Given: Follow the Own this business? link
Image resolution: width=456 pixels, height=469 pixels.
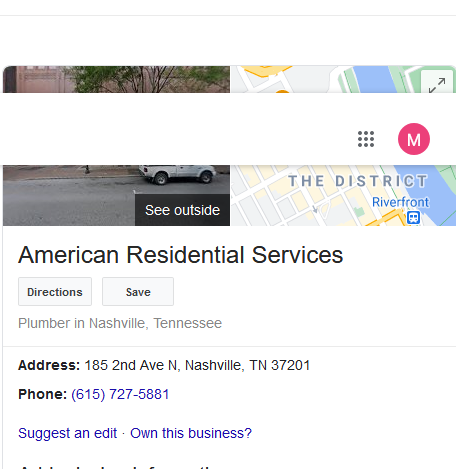Looking at the screenshot, I should (191, 433).
